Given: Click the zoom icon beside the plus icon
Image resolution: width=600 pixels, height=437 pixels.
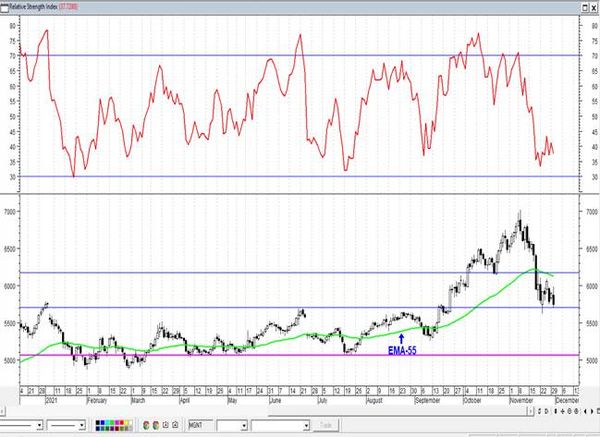Looking at the screenshot, I should click(569, 411).
